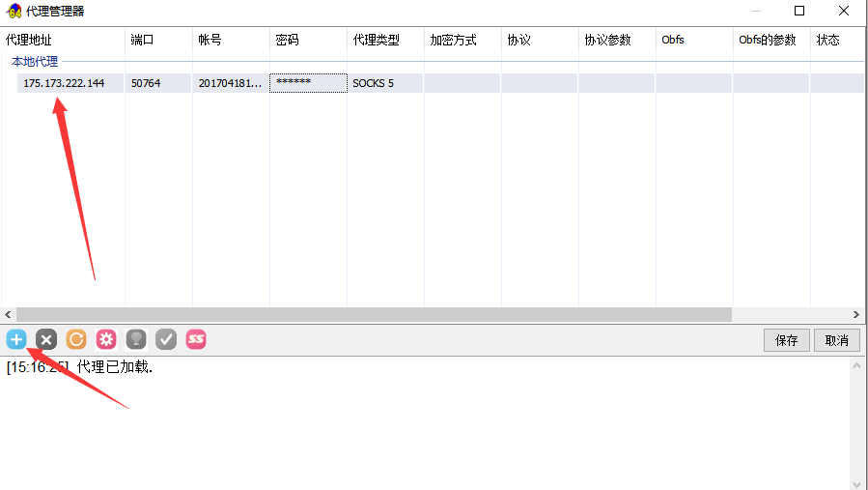868x490 pixels.
Task: Click the pink SS icon
Action: click(196, 339)
